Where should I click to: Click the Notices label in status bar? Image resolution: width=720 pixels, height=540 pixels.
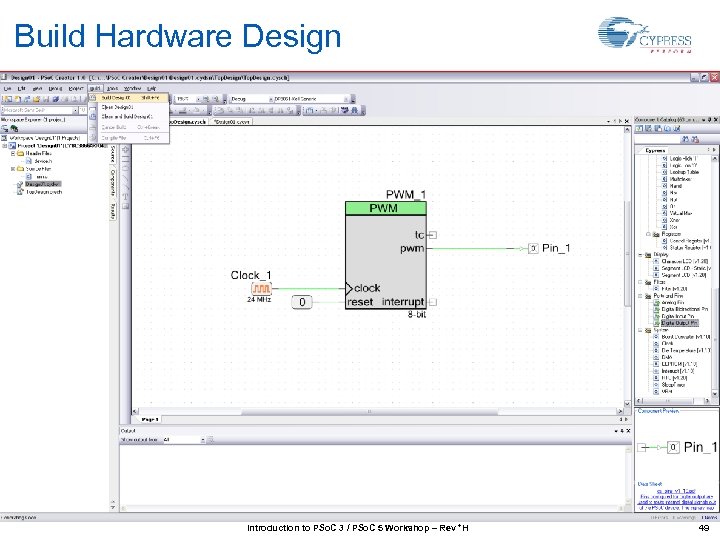tap(709, 518)
